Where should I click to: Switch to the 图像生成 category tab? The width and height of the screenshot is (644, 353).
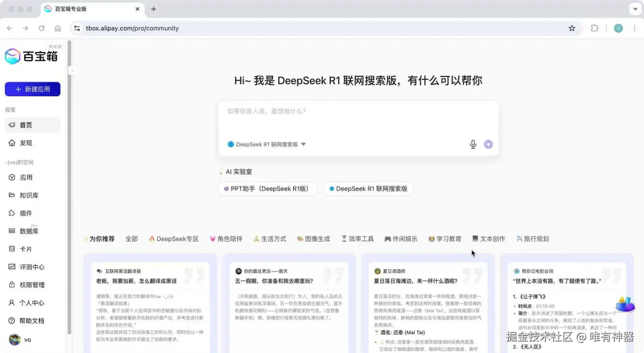point(313,238)
